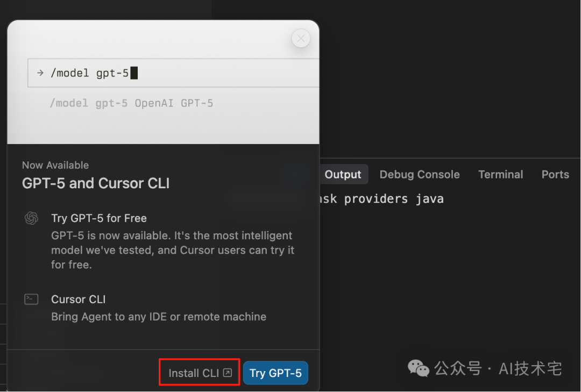Switch to the Output tab

(x=344, y=174)
